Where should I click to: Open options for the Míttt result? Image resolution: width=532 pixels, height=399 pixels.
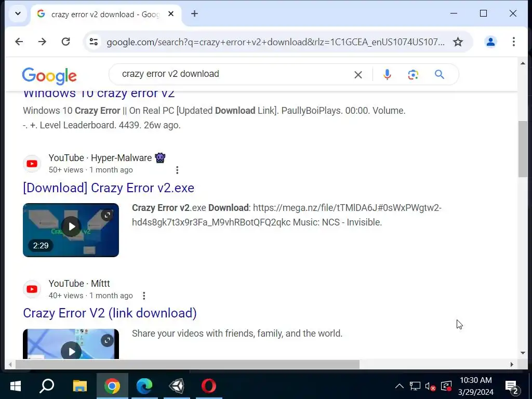(x=144, y=296)
